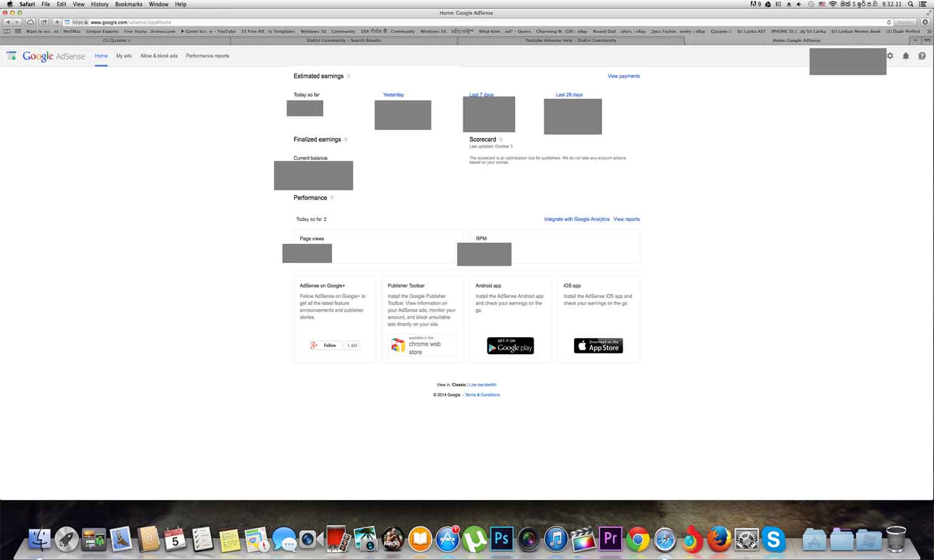Open the AdSense help question mark icon
The height and width of the screenshot is (560, 934).
coord(922,56)
